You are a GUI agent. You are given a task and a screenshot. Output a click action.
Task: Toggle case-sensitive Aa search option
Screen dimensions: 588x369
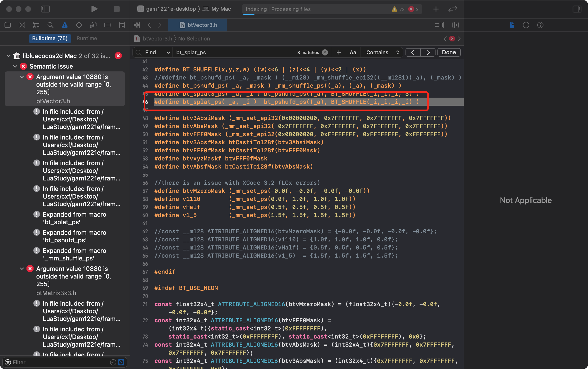coord(353,52)
